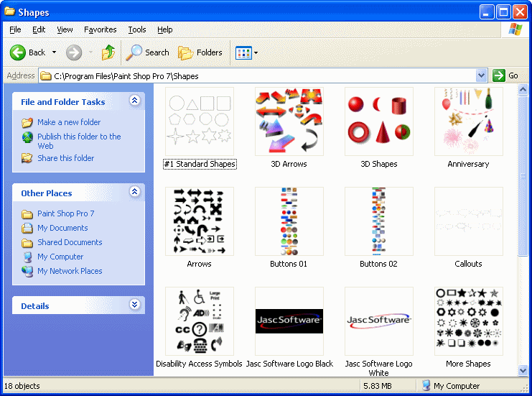Viewport: 532px width, 396px height.
Task: Collapse the Other Places panel
Action: tap(135, 192)
